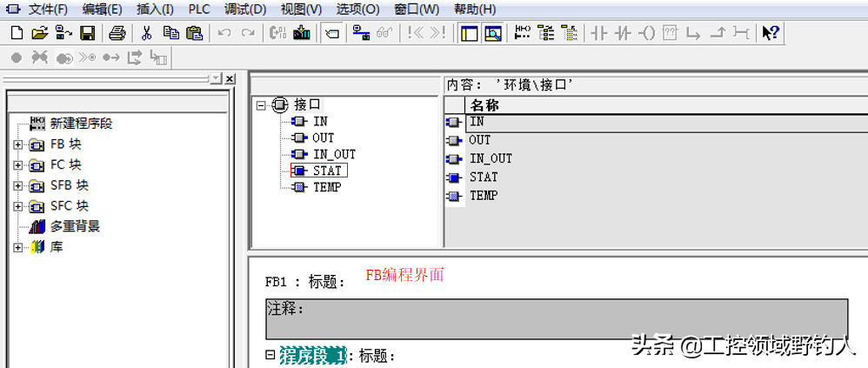Click the context Help arrow icon
Viewport: 868px width, 368px height.
pos(770,33)
